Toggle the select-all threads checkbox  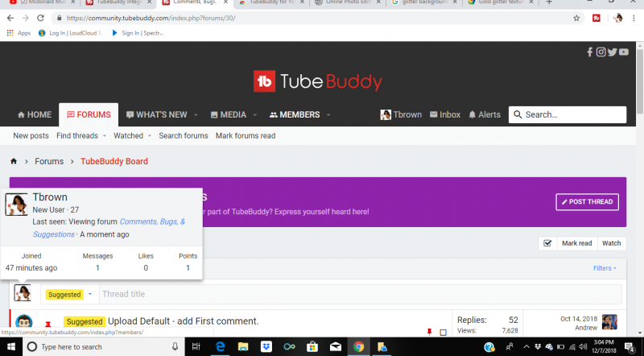click(547, 243)
